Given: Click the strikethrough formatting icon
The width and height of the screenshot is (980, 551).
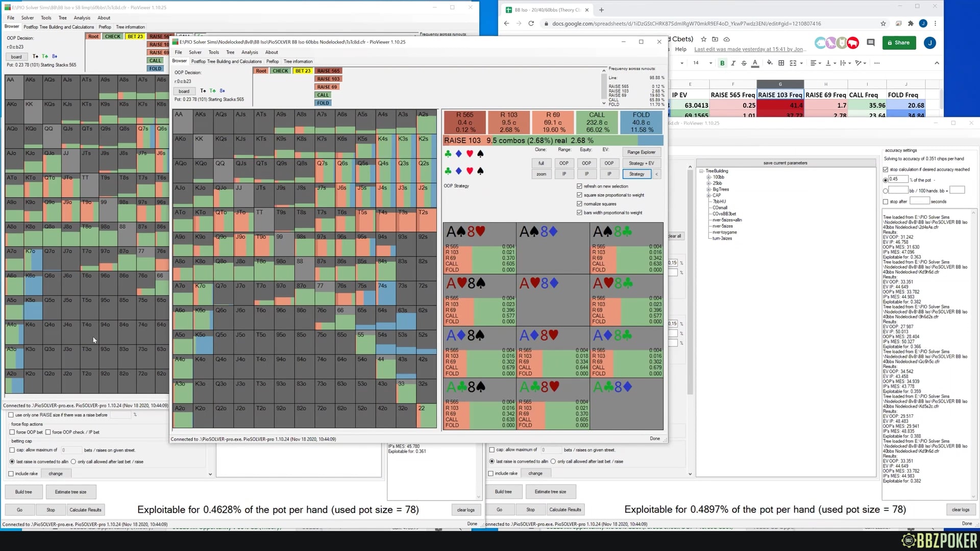Looking at the screenshot, I should [744, 63].
